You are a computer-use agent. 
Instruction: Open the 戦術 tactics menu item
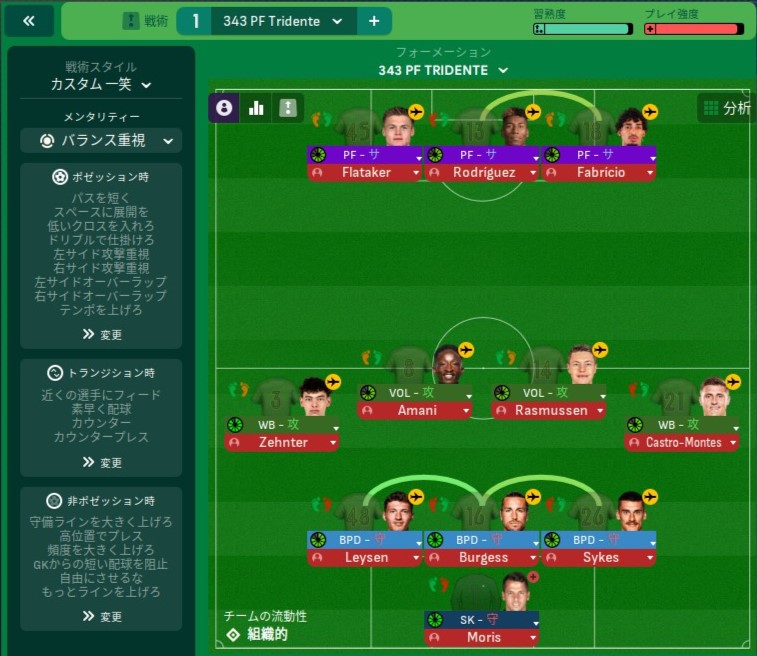146,21
